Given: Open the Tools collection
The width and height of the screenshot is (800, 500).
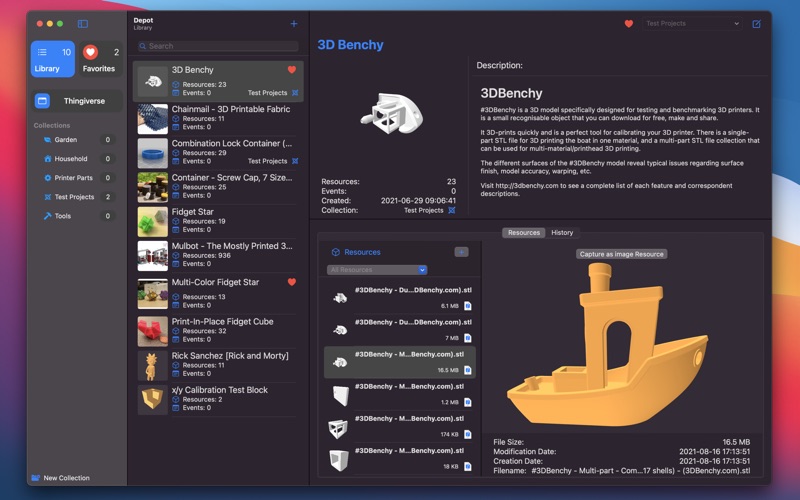Looking at the screenshot, I should 77,216.
